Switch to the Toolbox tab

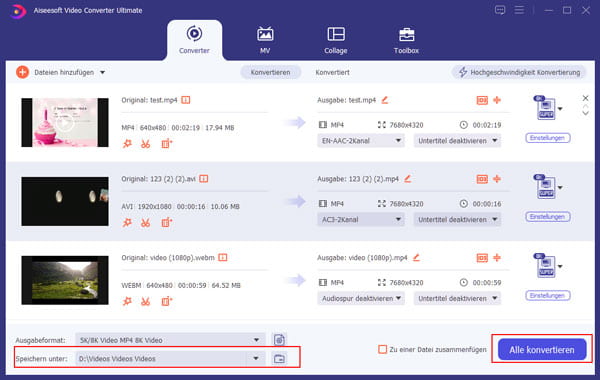point(406,41)
